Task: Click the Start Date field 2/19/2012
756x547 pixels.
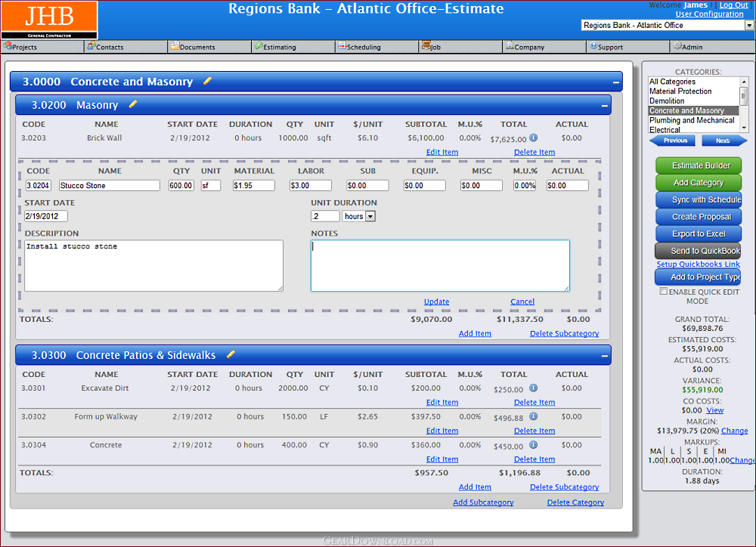Action: pyautogui.click(x=46, y=216)
